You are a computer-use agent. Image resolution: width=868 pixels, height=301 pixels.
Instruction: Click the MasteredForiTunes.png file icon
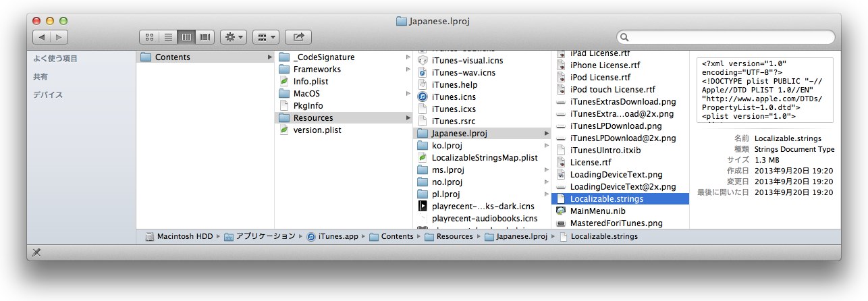[560, 223]
